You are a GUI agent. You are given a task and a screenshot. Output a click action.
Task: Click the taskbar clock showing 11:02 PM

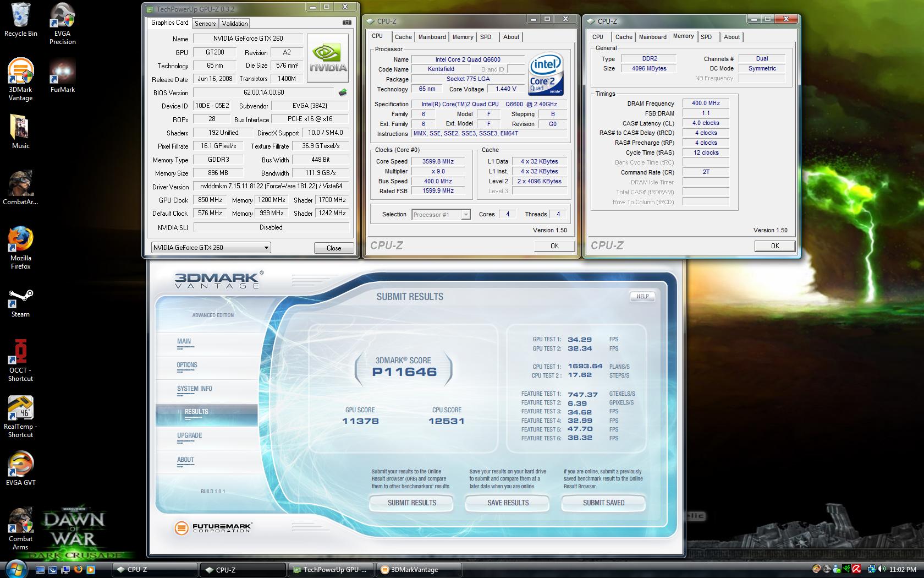(903, 569)
